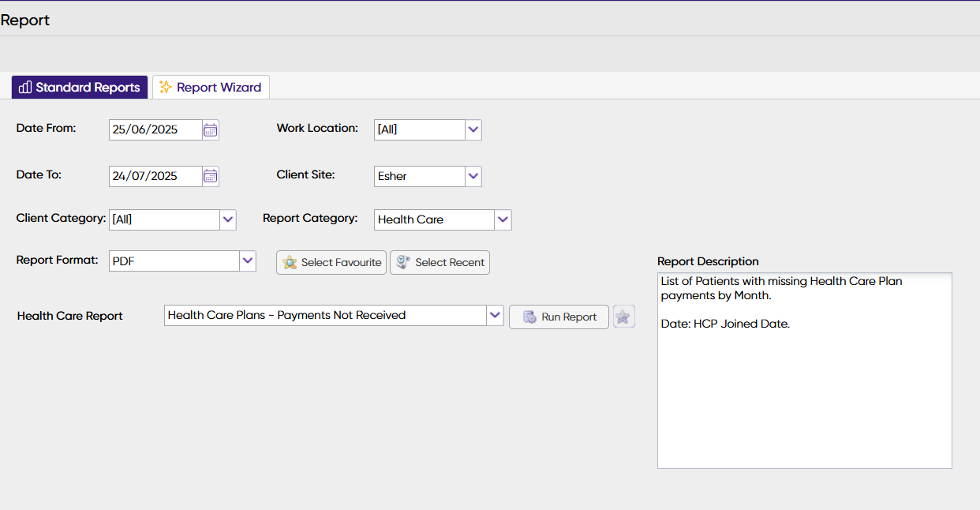The width and height of the screenshot is (980, 510).
Task: Click the Date To label
Action: click(39, 174)
